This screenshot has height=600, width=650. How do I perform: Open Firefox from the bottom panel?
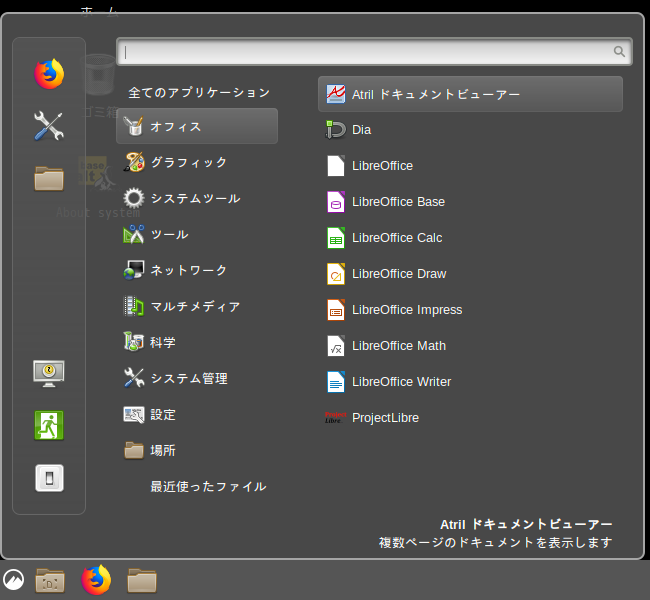[96, 579]
